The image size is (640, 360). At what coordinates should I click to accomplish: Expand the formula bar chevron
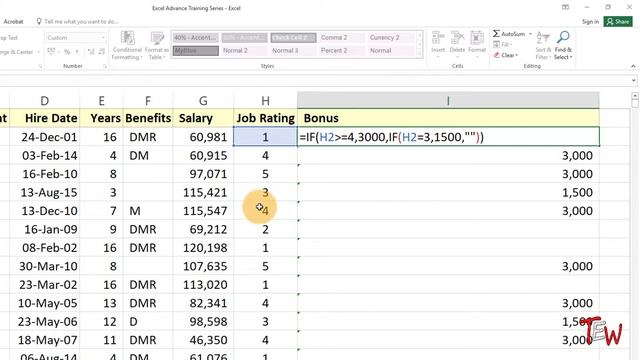[633, 80]
